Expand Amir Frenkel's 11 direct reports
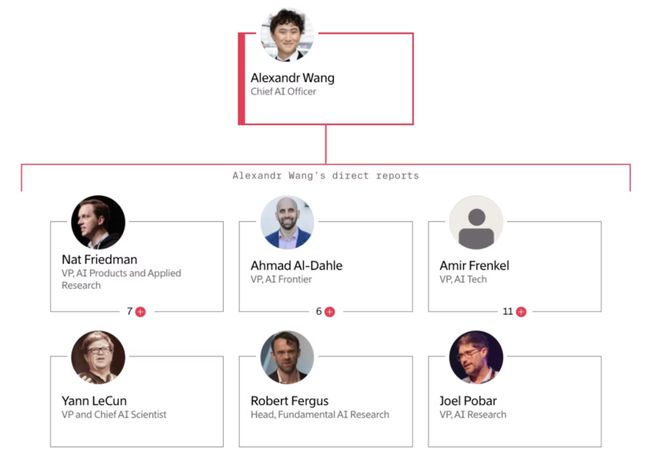Screen dimensions: 660x460 (521, 312)
